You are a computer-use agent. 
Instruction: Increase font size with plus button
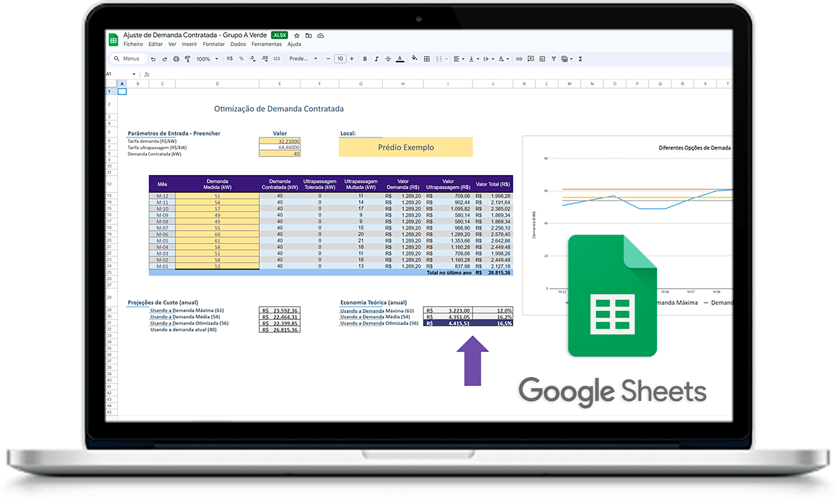pyautogui.click(x=352, y=59)
